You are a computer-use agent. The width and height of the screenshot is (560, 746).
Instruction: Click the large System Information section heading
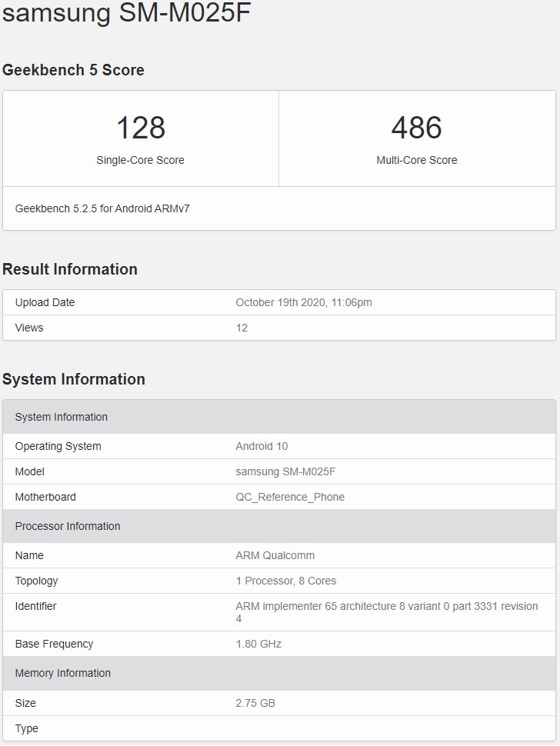[x=74, y=379]
